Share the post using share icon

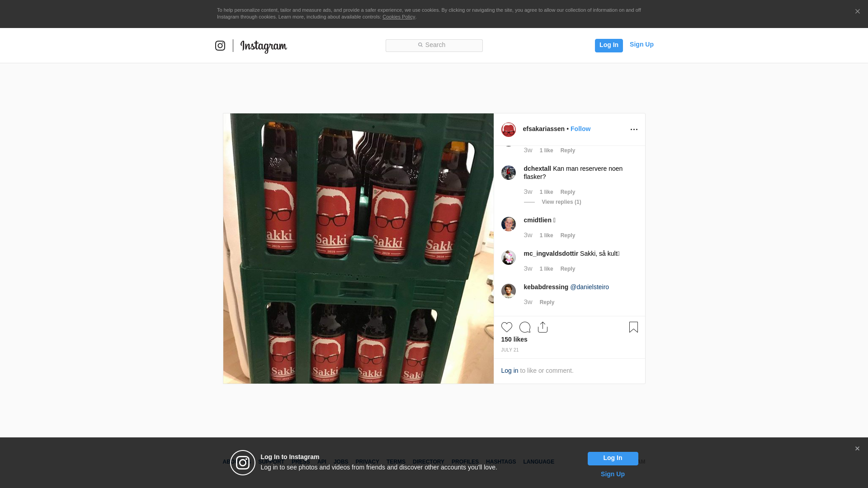(x=542, y=327)
